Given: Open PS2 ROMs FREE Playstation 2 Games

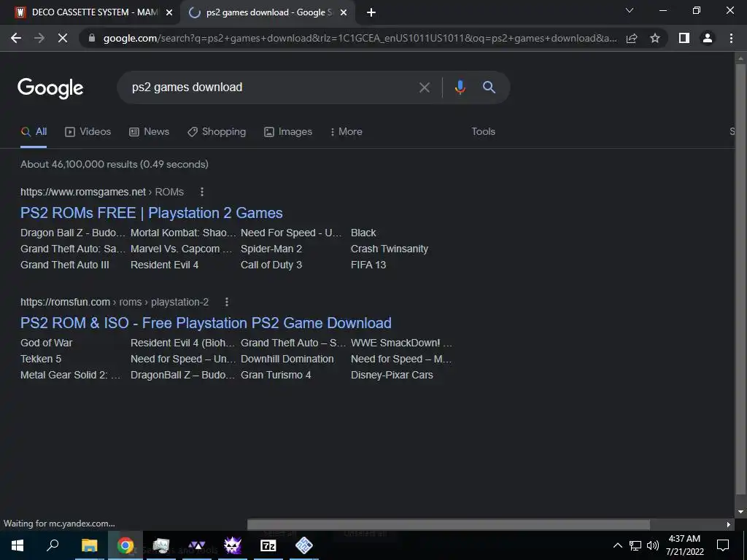Looking at the screenshot, I should click(152, 213).
